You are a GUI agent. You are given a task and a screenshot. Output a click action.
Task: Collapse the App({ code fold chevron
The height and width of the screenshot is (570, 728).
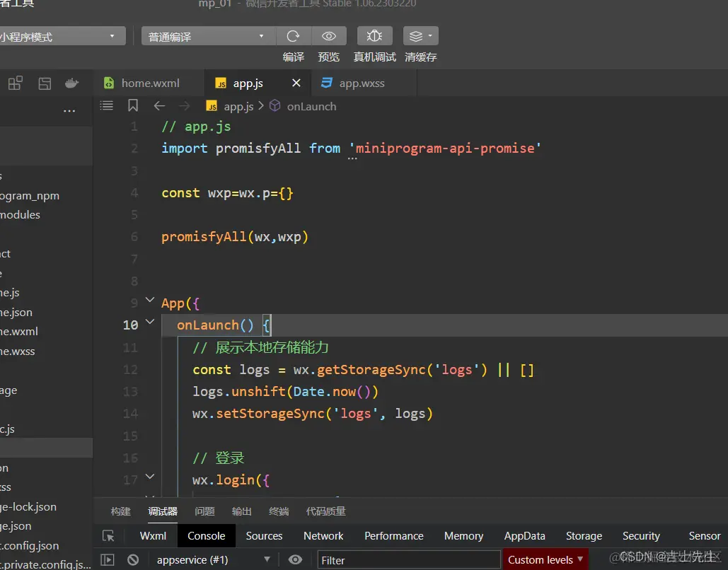click(x=150, y=300)
